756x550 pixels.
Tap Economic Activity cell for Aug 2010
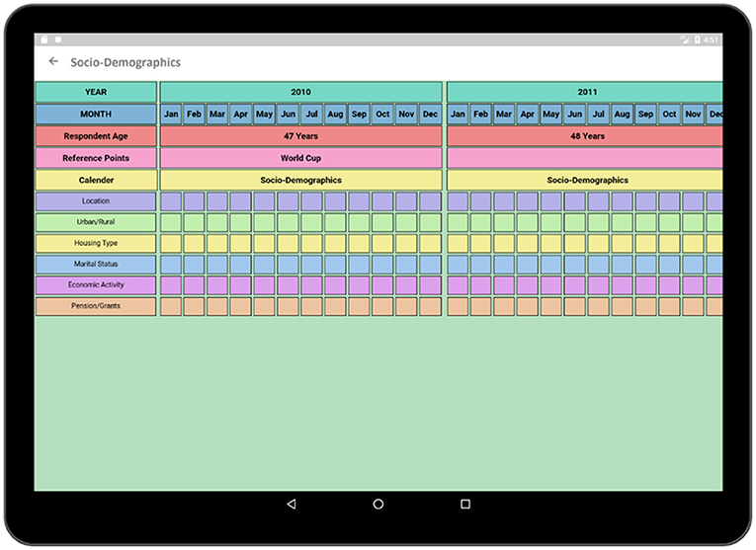[335, 285]
